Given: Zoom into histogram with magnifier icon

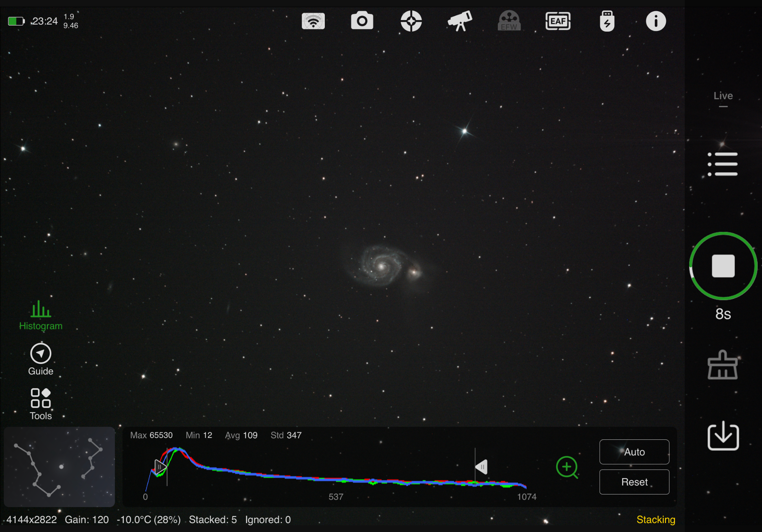Looking at the screenshot, I should click(567, 467).
